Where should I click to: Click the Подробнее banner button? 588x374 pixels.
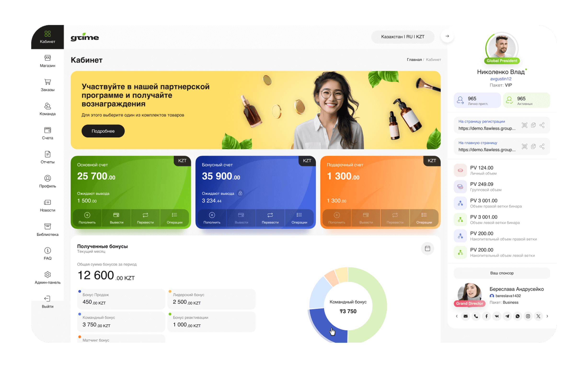coord(103,131)
